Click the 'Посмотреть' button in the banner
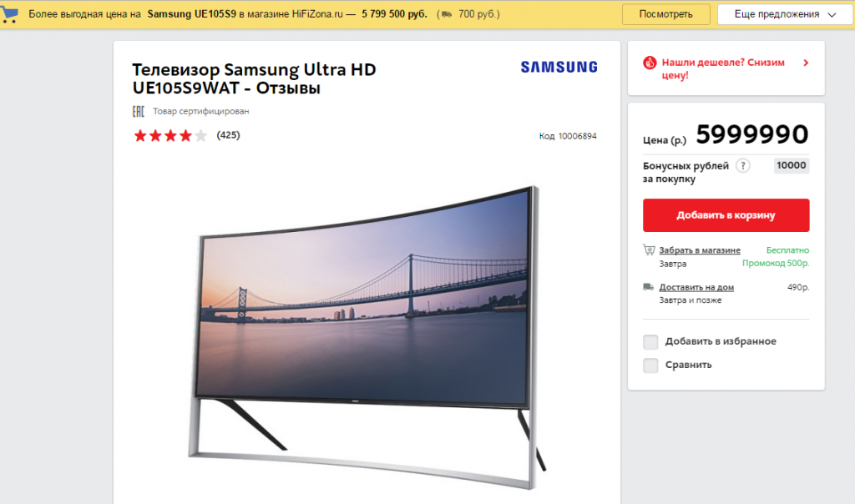 [665, 14]
